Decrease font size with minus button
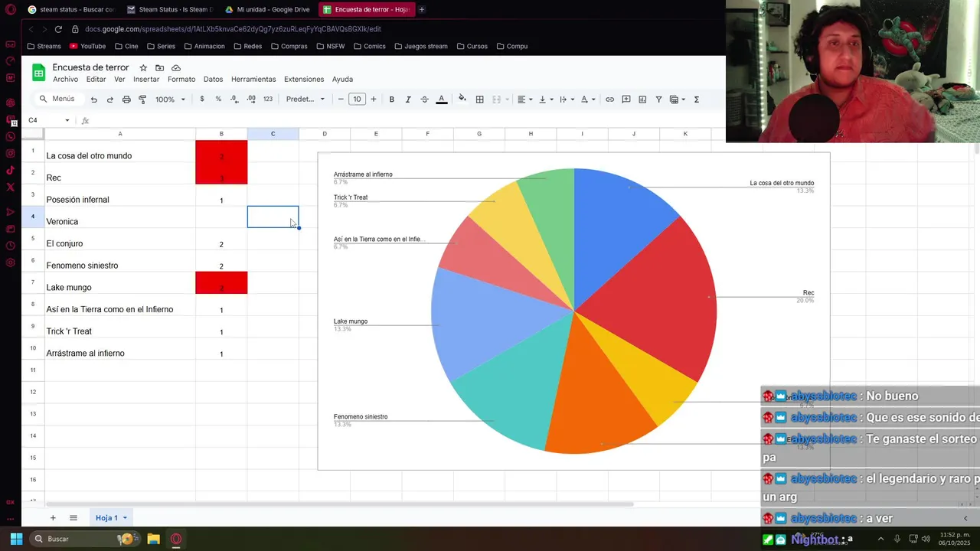Screen dimensions: 980x551 [341, 99]
